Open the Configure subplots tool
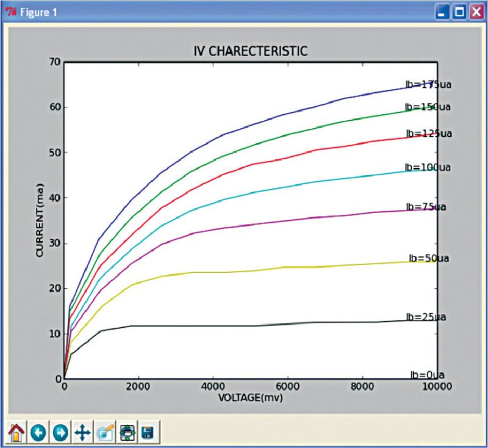 coord(126,433)
